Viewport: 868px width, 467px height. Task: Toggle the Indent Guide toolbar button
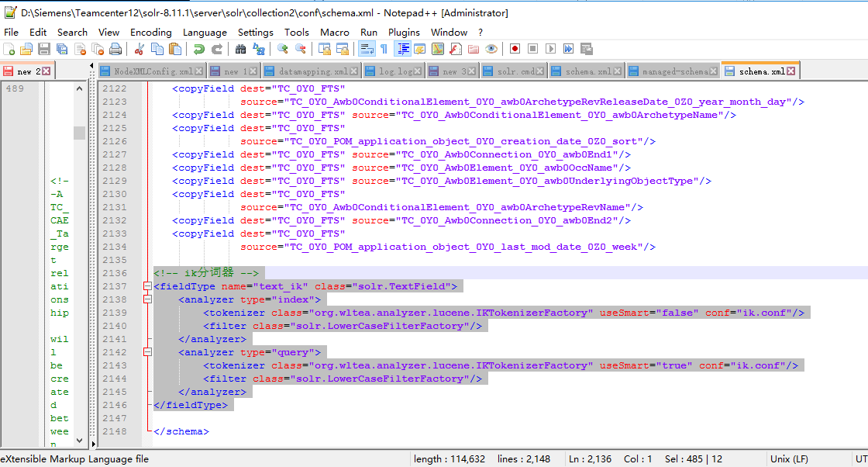coord(402,50)
